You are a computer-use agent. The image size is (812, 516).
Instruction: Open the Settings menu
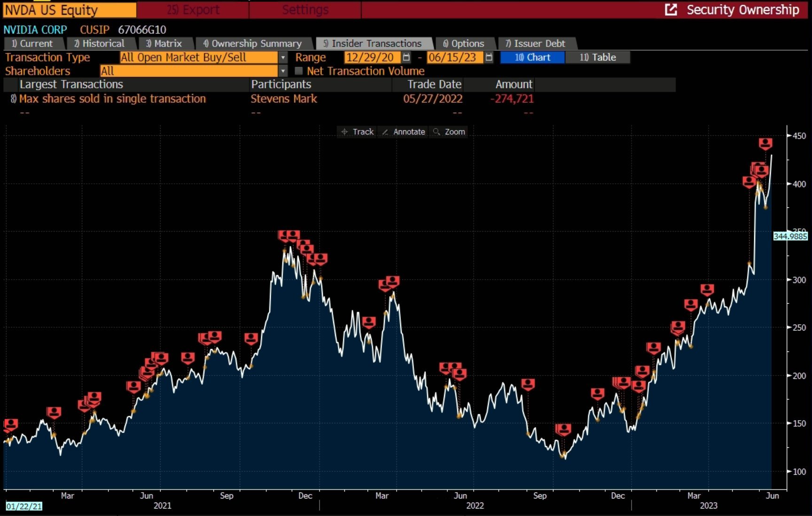pos(305,9)
